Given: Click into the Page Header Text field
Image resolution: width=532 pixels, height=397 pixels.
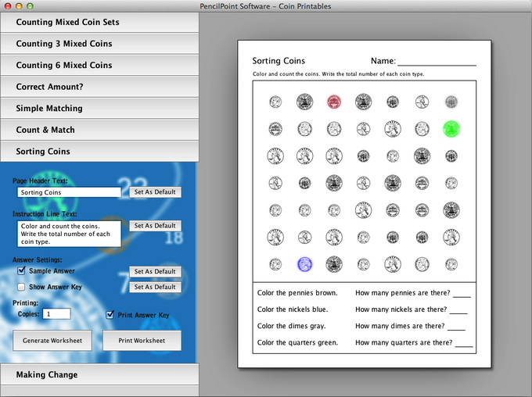Looking at the screenshot, I should tap(69, 191).
